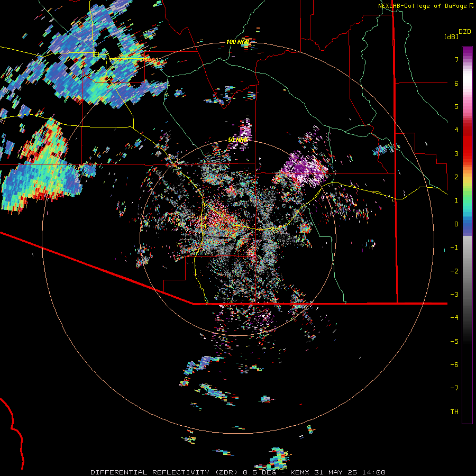This screenshot has width=476, height=476.
Task: Click the -7 value on the color scale
Action: 454,388
